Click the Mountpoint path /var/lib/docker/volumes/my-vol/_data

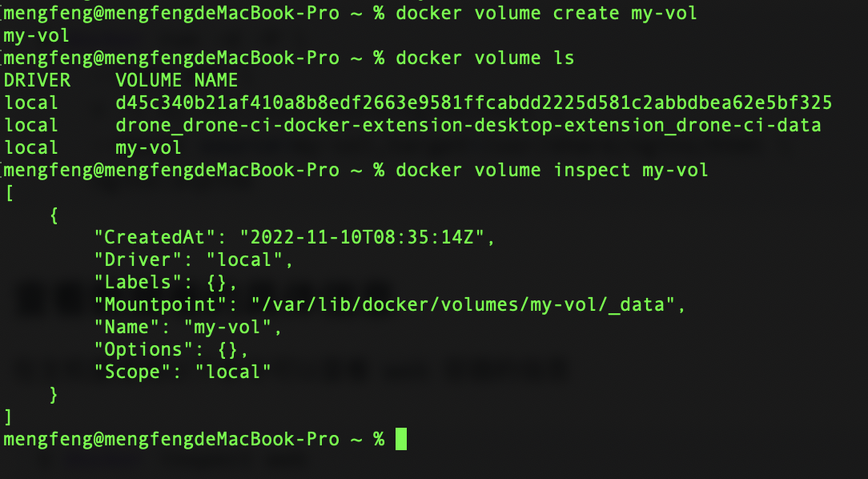[463, 304]
